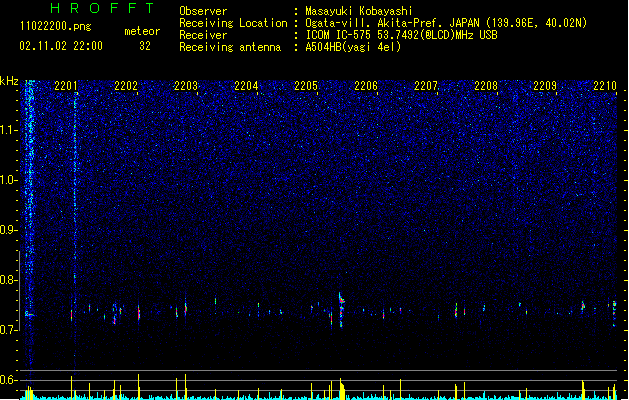Click the A504HB(yagi 4el) antenna text
Viewport: 629px width, 400px height.
[353, 47]
